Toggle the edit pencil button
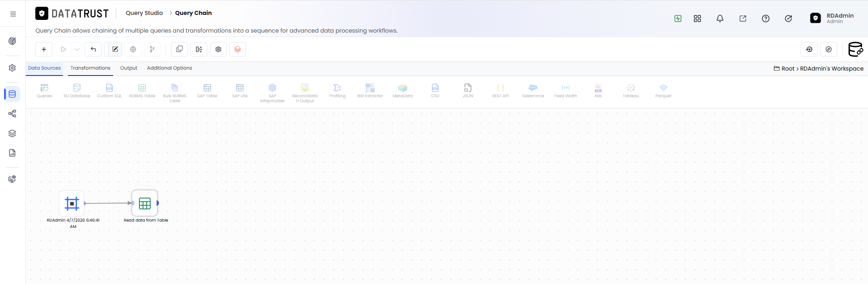Viewport: 868px width, 284px height. (115, 49)
